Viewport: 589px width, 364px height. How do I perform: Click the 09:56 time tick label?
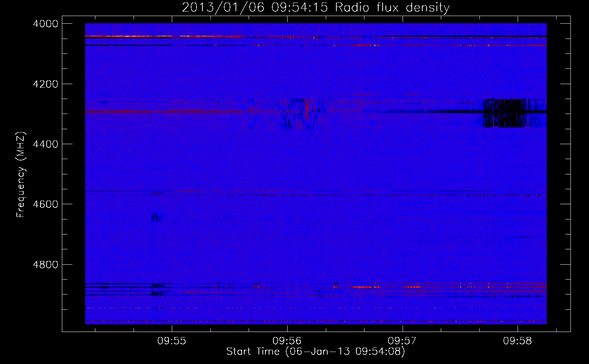point(287,341)
